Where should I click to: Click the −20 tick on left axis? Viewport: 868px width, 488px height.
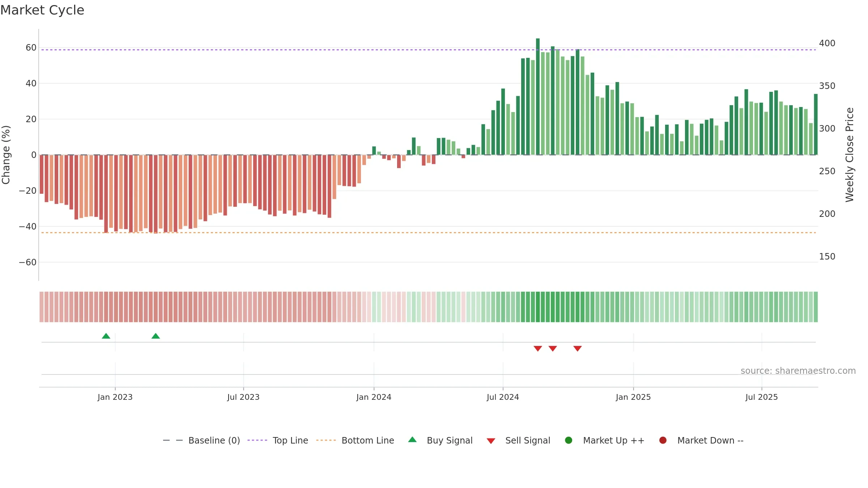point(28,191)
